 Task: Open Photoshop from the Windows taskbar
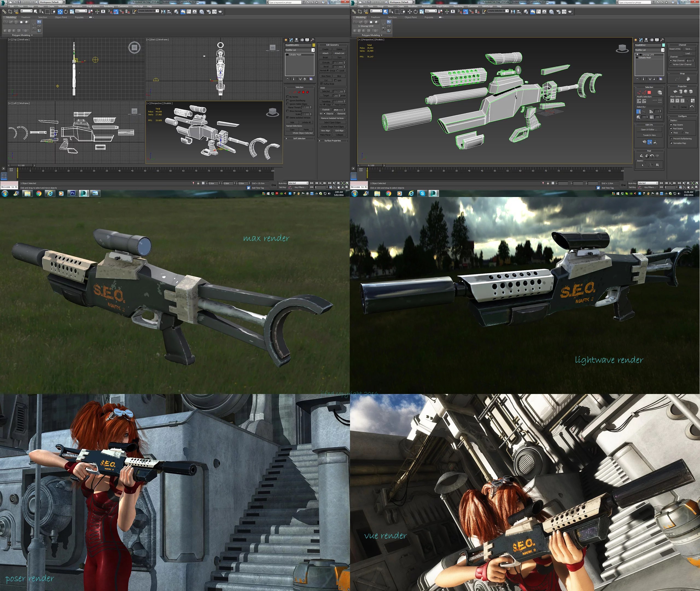72,193
